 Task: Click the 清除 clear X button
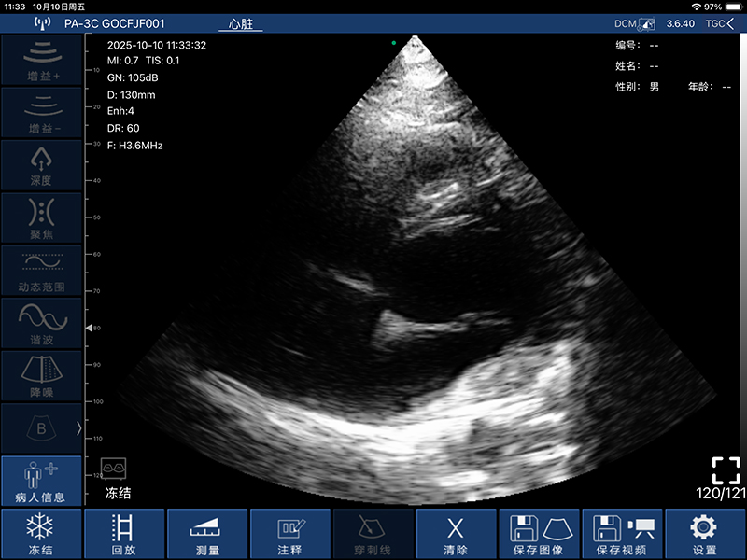tap(456, 534)
